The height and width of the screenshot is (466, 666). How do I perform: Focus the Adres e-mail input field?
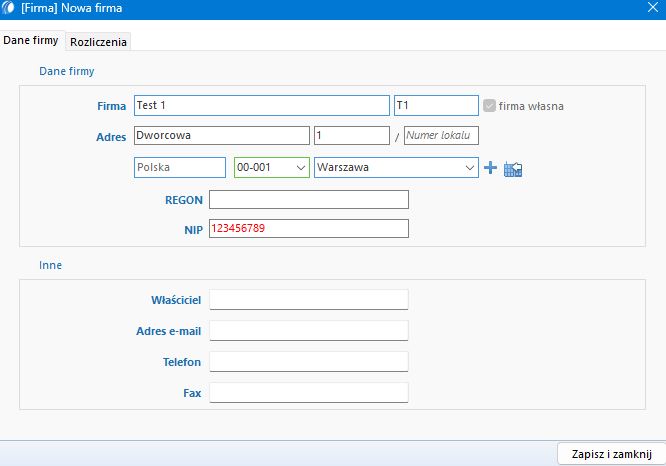[x=308, y=331]
